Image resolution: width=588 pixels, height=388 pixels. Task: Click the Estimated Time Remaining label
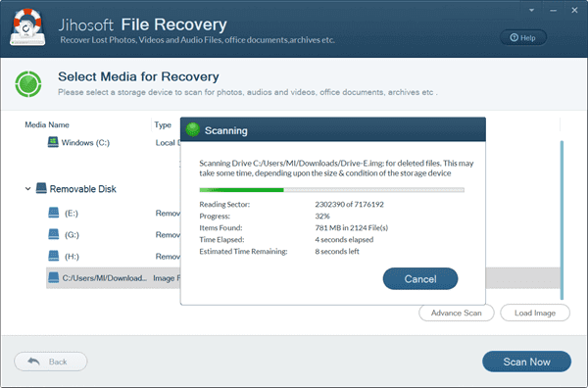pos(243,251)
